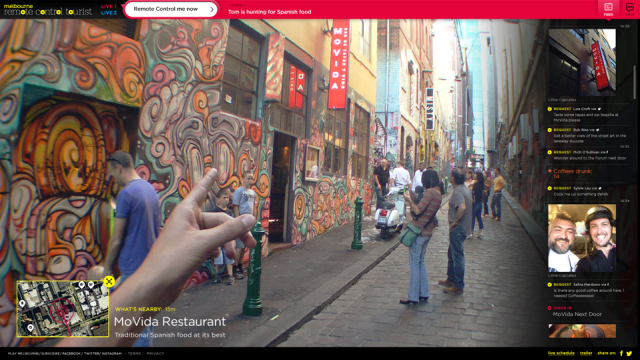Click map pin in map's bottom-left corner
Screen dimensions: 640x360
pyautogui.click(x=30, y=327)
